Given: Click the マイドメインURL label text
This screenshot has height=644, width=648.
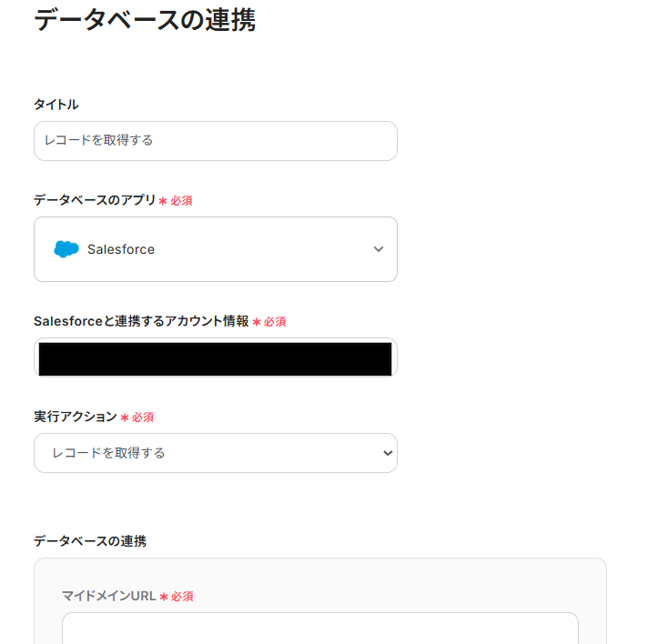Looking at the screenshot, I should tap(109, 596).
